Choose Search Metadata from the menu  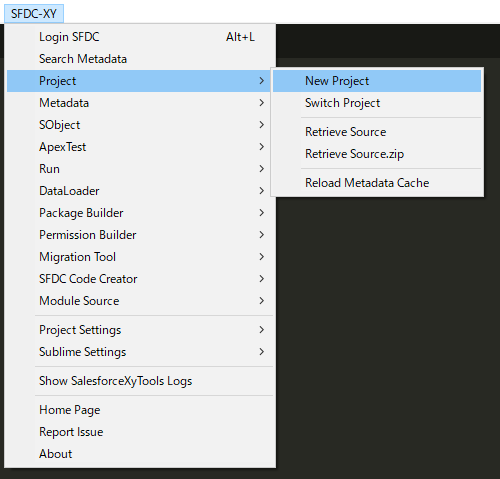(140, 59)
